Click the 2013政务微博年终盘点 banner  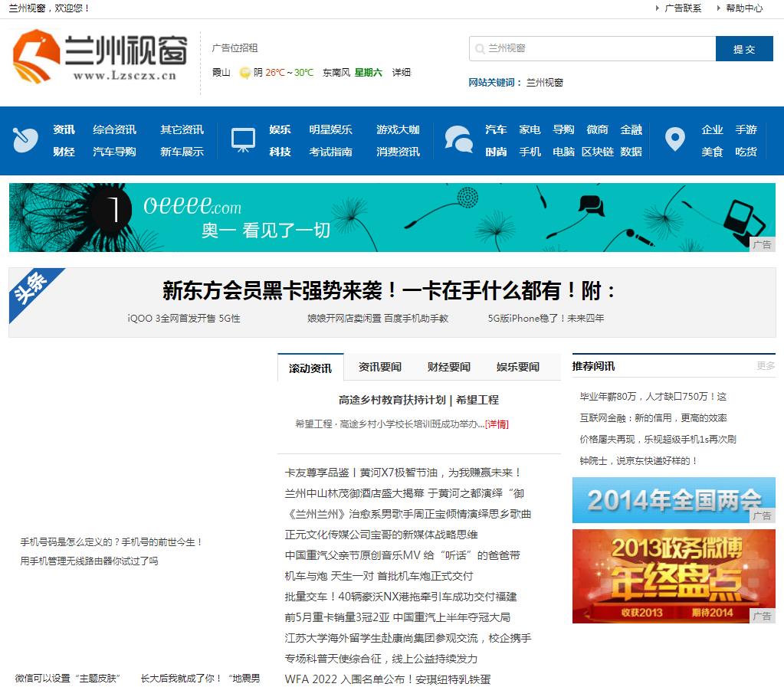click(x=674, y=576)
